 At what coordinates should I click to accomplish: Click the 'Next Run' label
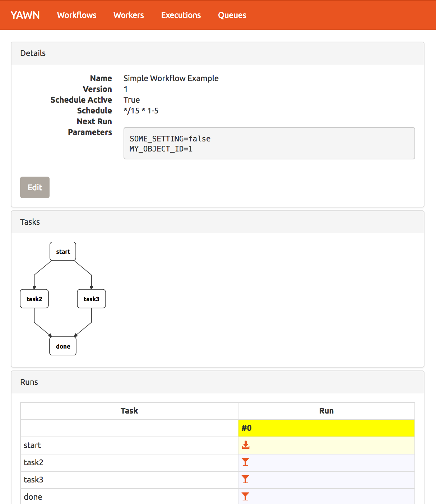(94, 121)
